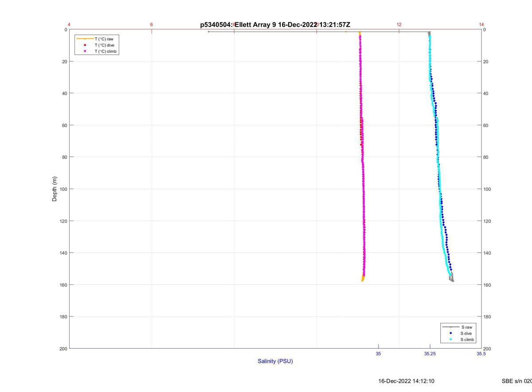The image size is (532, 392).
Task: Click the 'T (°C) dive' legend label
Action: click(104, 45)
